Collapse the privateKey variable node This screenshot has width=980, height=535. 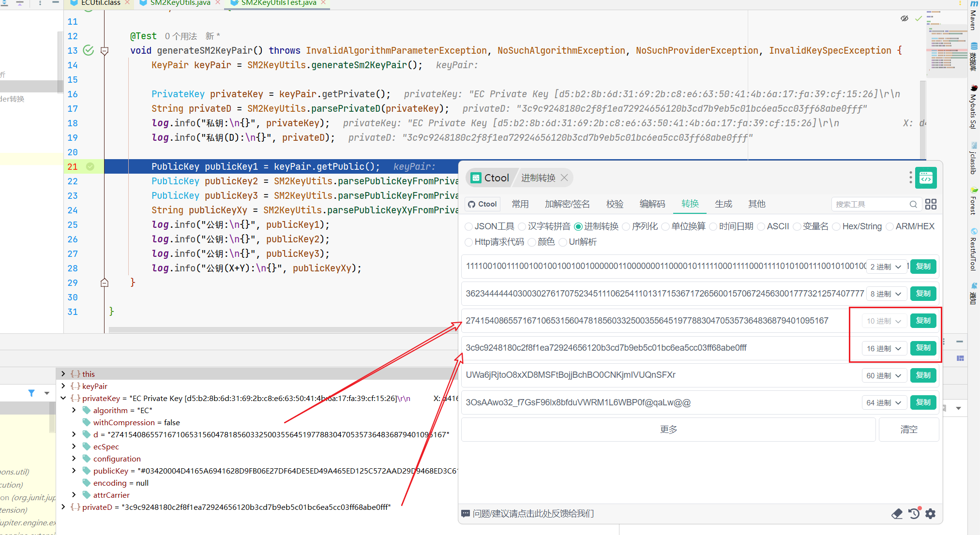[63, 398]
